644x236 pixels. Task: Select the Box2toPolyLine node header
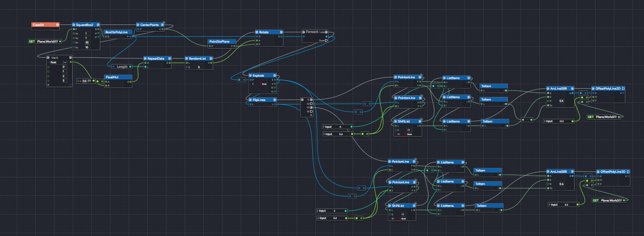tap(116, 32)
